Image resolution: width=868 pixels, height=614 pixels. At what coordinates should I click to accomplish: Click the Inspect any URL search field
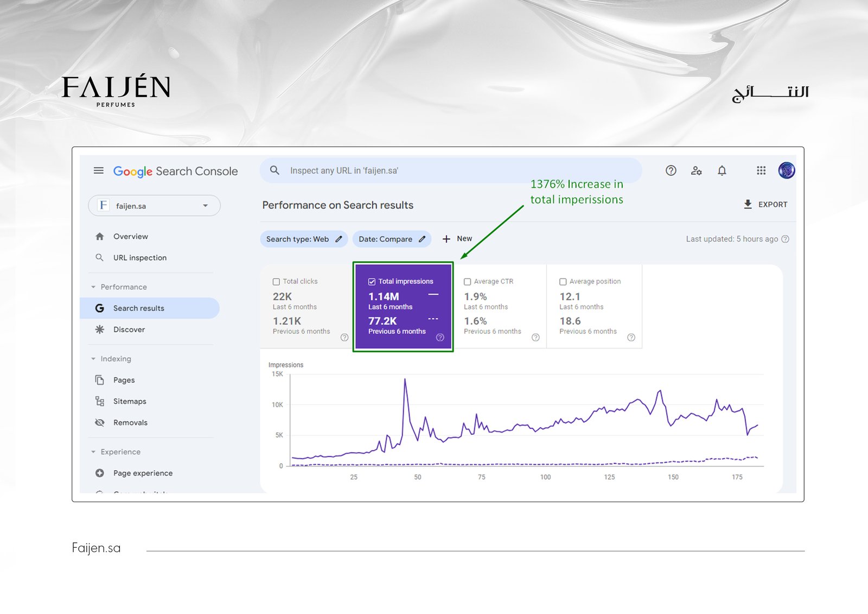coord(451,170)
